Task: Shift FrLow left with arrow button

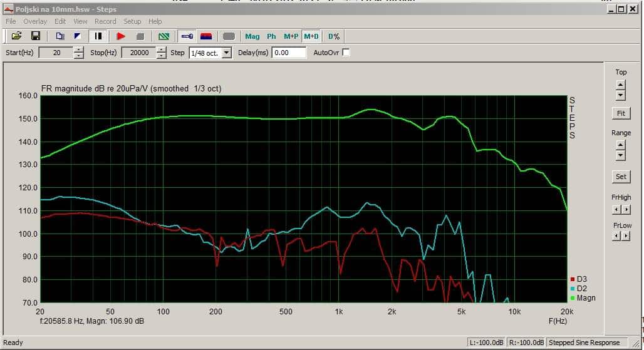Action: tap(616, 236)
